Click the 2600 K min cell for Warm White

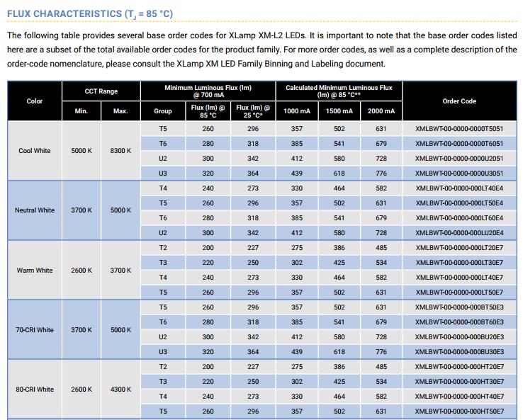pos(81,271)
